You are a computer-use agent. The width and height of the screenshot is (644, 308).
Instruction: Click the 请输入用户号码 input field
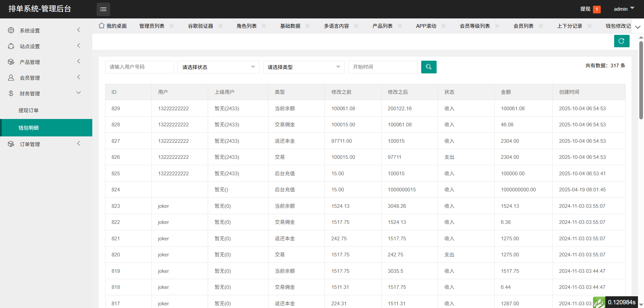pyautogui.click(x=139, y=67)
